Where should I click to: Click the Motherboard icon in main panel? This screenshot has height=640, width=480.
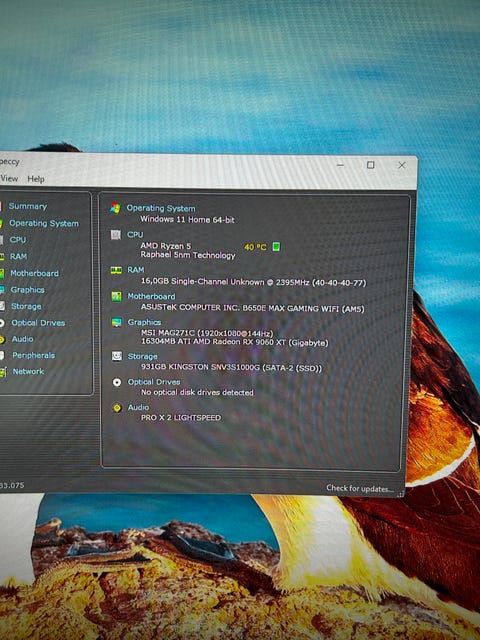pyautogui.click(x=116, y=296)
